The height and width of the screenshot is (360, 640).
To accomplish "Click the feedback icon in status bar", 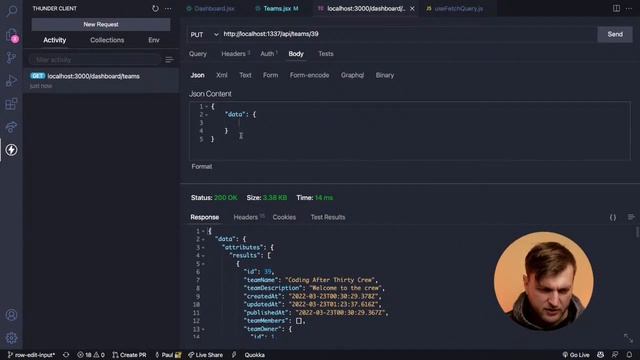I will point(615,355).
